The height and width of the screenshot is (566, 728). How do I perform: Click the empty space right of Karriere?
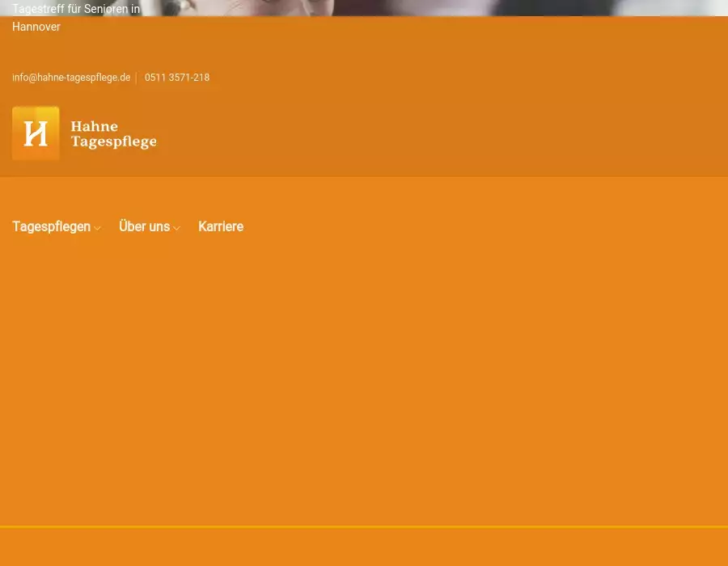click(x=485, y=226)
